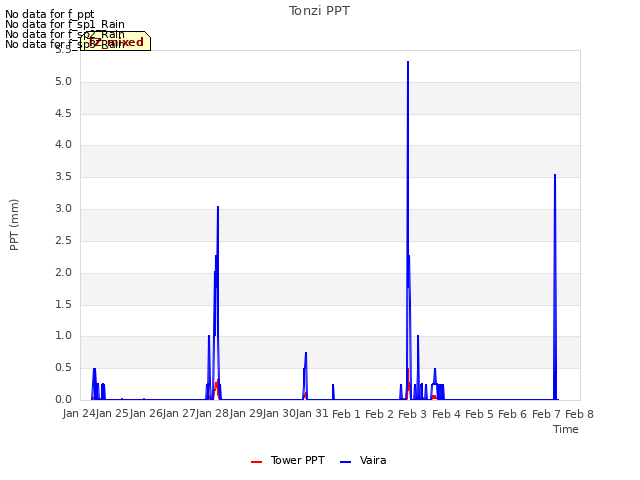640x480 pixels.
Task: Click the Time x-axis label
Action: click(x=566, y=429)
